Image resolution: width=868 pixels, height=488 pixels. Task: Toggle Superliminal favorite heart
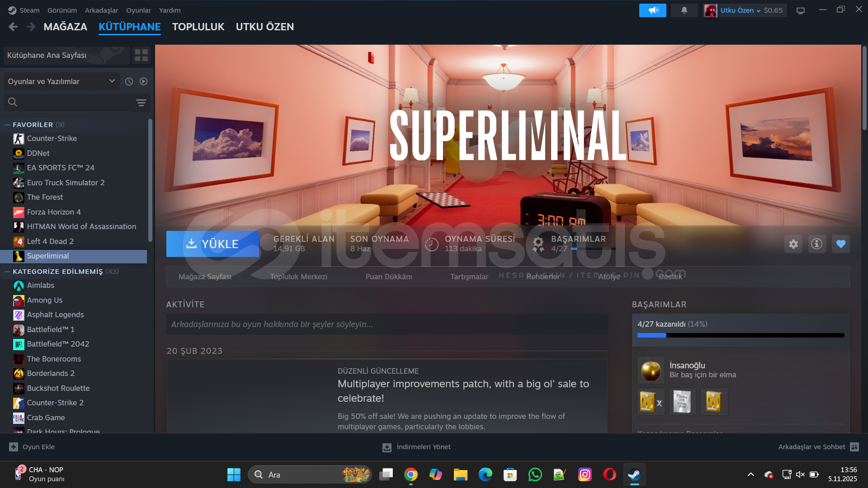pos(840,244)
